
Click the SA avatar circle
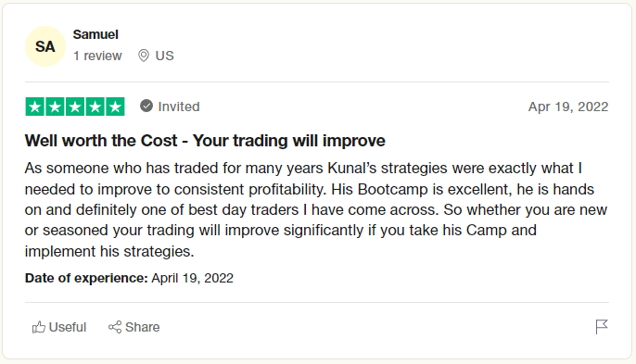45,46
